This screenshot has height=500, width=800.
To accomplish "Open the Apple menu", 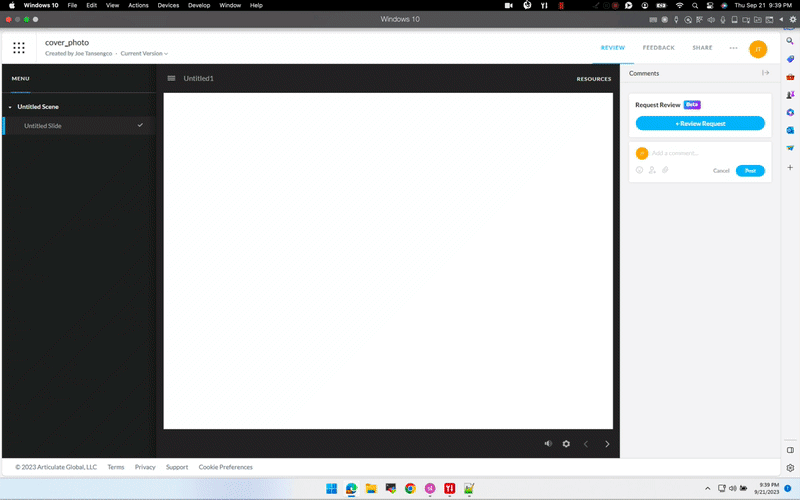I will (12, 5).
